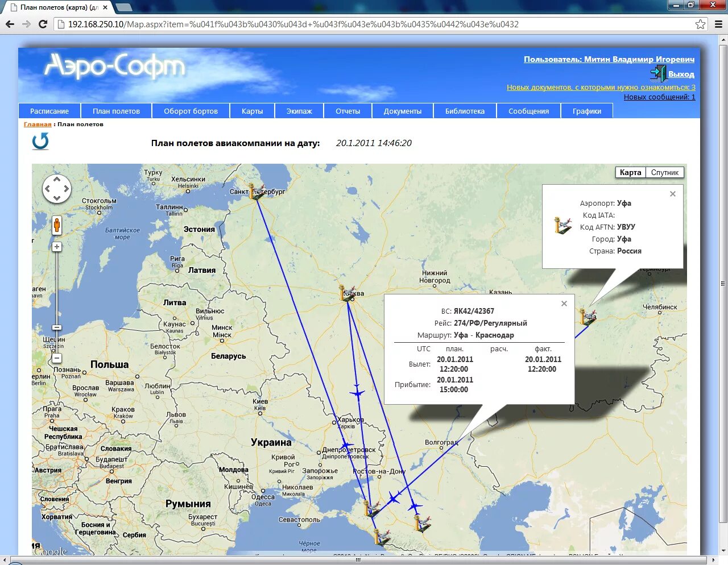Switch map to Карта view
Screen dimensions: 728x565
point(630,172)
